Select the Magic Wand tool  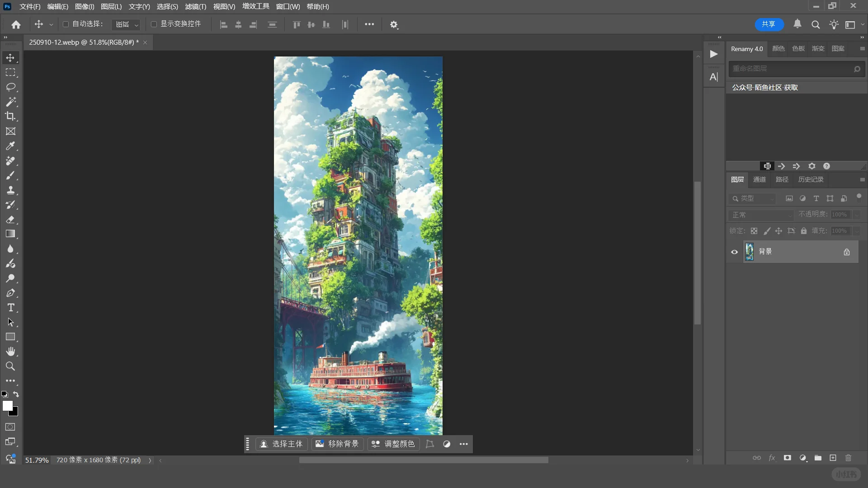[10, 102]
